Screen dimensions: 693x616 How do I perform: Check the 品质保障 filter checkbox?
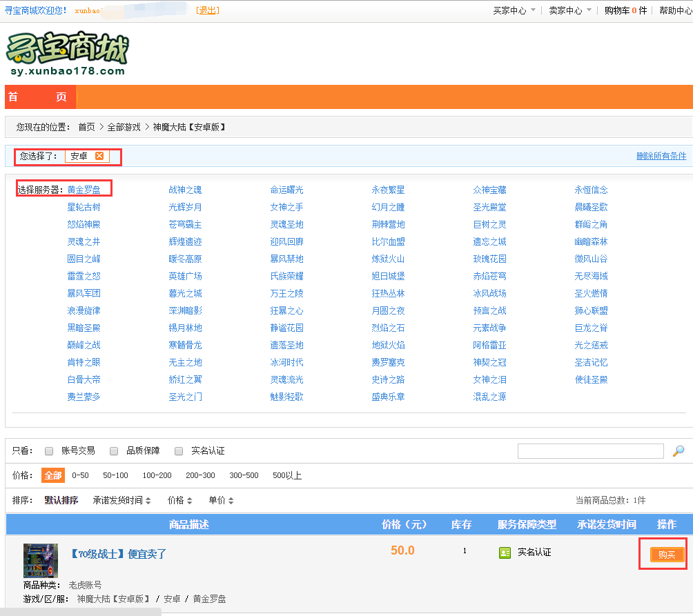tap(114, 451)
